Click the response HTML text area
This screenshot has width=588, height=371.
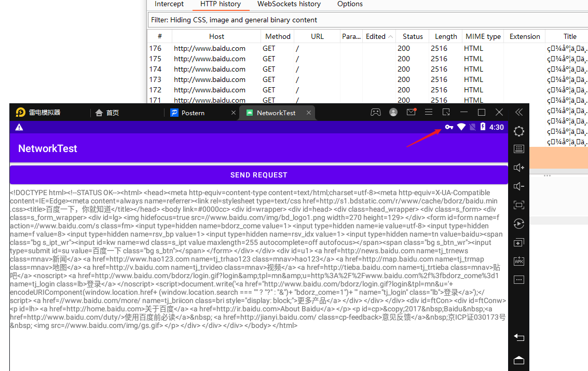[258, 259]
